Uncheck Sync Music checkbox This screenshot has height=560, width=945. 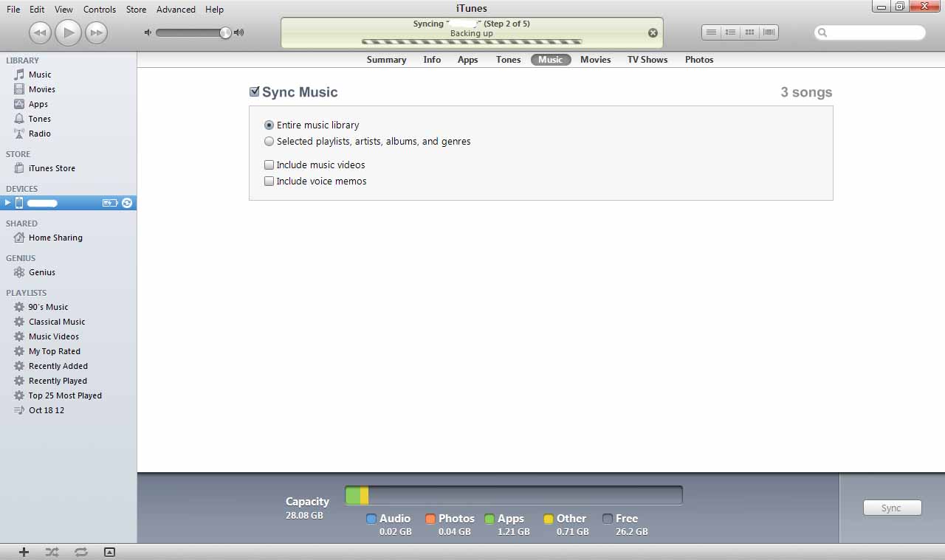(255, 91)
